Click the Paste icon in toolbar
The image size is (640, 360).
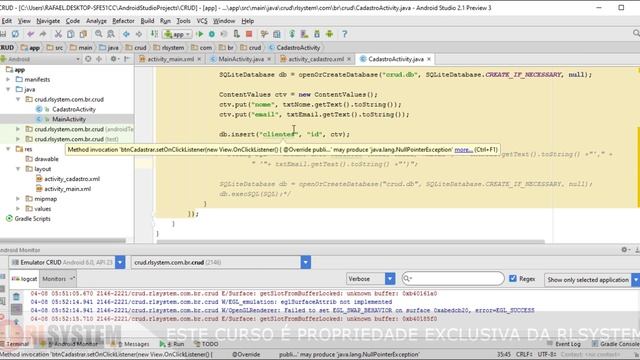point(83,34)
